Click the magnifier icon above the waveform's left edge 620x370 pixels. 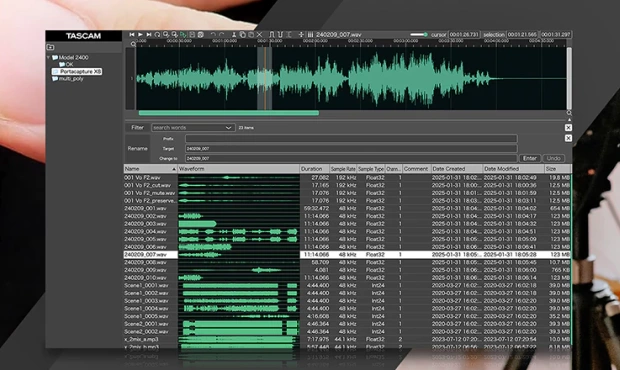point(133,44)
